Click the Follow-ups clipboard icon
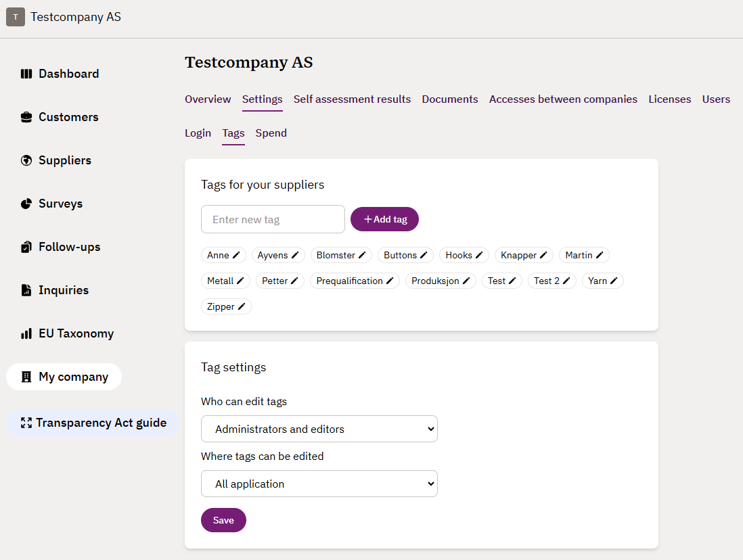This screenshot has height=560, width=743. click(26, 247)
